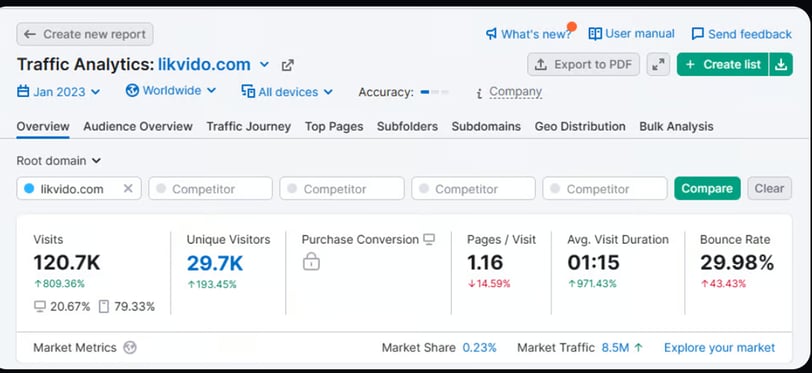Click the Visits value 120.7K
The width and height of the screenshot is (812, 373).
pos(67,263)
